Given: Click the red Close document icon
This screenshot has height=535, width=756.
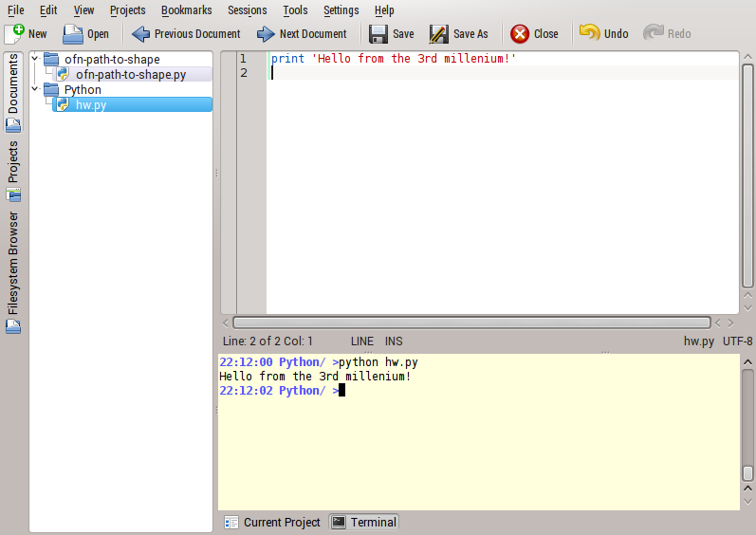Looking at the screenshot, I should pos(520,34).
